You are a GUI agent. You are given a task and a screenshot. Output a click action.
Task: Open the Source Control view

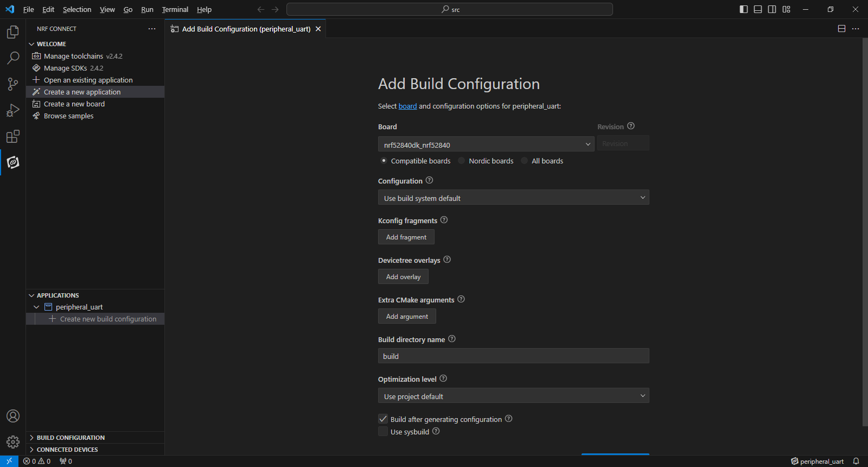click(x=13, y=84)
